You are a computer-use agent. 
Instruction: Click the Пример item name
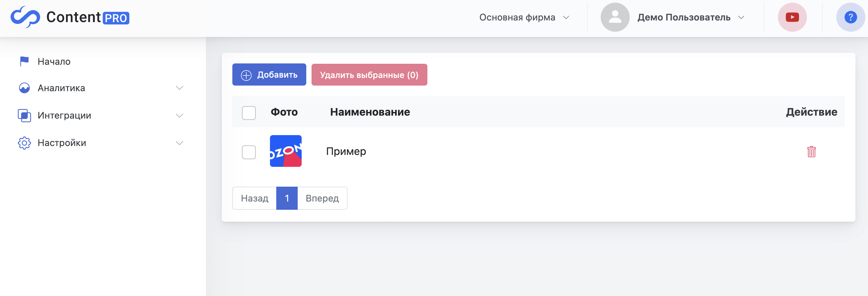coord(346,151)
